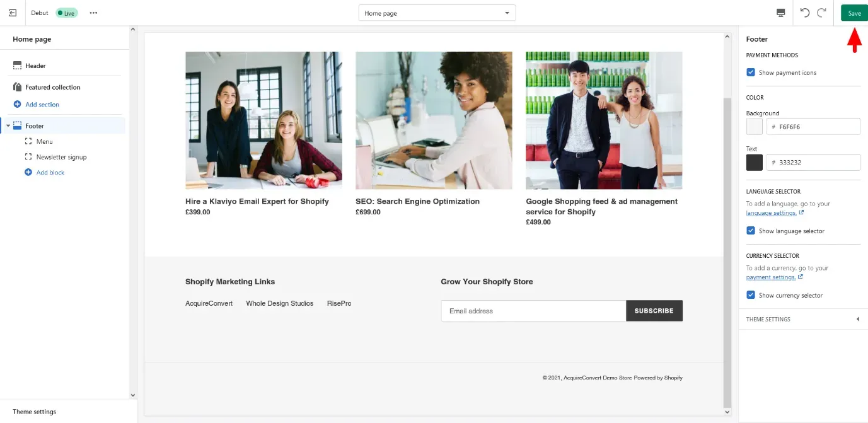Image resolution: width=868 pixels, height=423 pixels.
Task: Collapse the Footer section tree arrow
Action: tap(8, 126)
